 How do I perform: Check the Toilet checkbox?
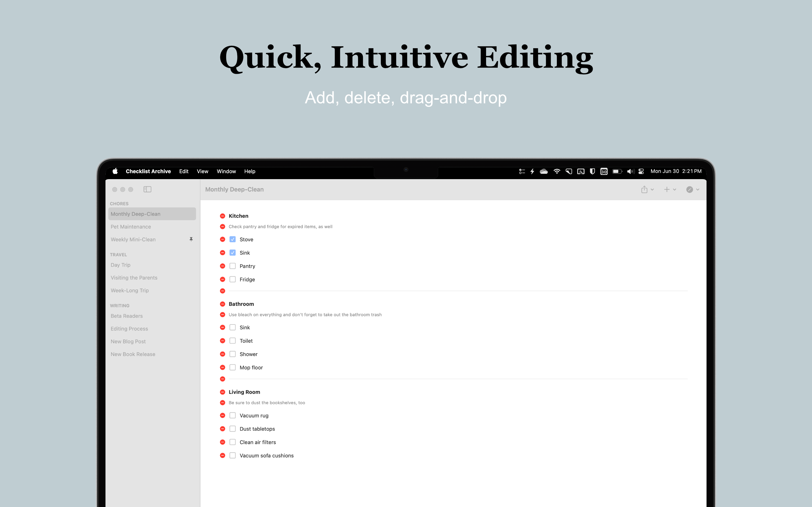pos(233,340)
